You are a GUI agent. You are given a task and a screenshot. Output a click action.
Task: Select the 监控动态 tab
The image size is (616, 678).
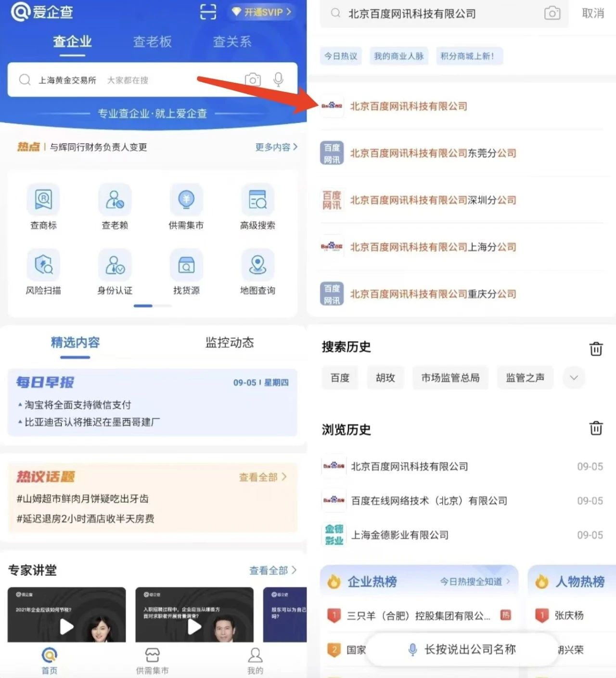[x=230, y=343]
